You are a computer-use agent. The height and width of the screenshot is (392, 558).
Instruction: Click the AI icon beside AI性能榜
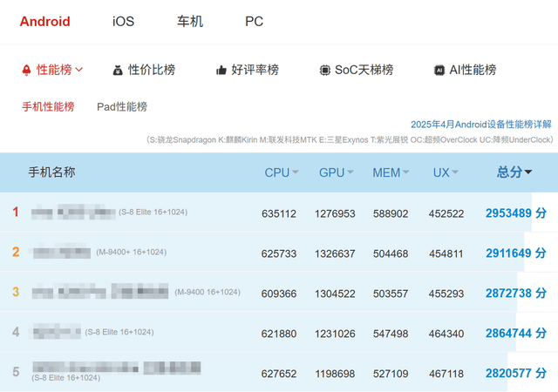[x=440, y=70]
